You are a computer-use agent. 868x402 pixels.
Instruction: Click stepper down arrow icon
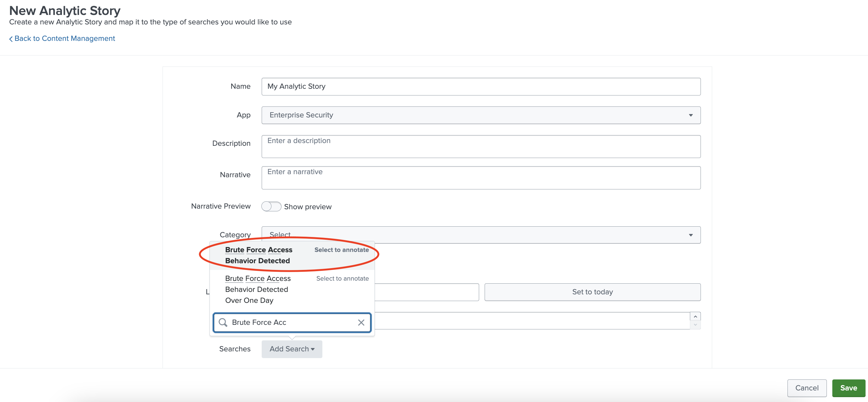pyautogui.click(x=695, y=325)
